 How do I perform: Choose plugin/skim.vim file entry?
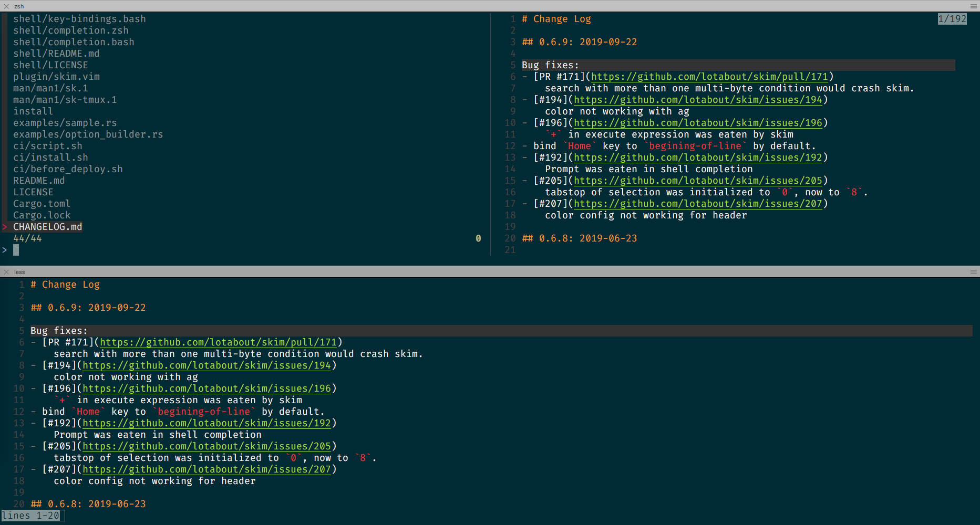tap(56, 77)
